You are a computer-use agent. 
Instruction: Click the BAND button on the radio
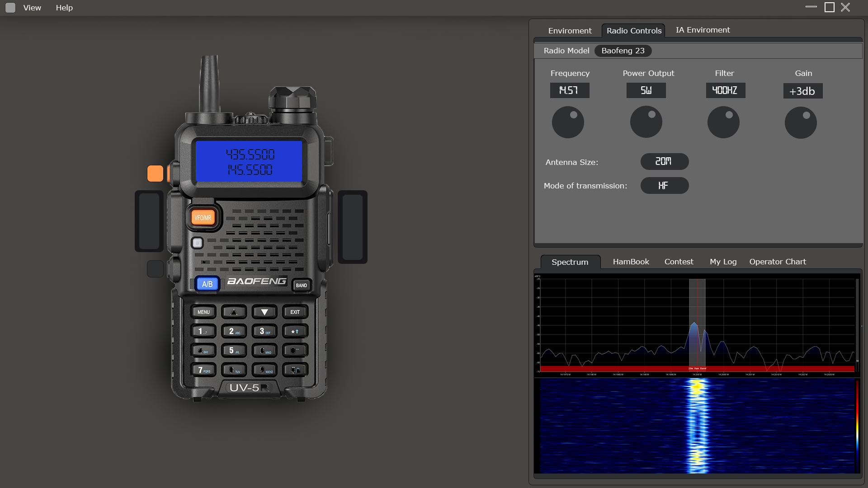(302, 285)
